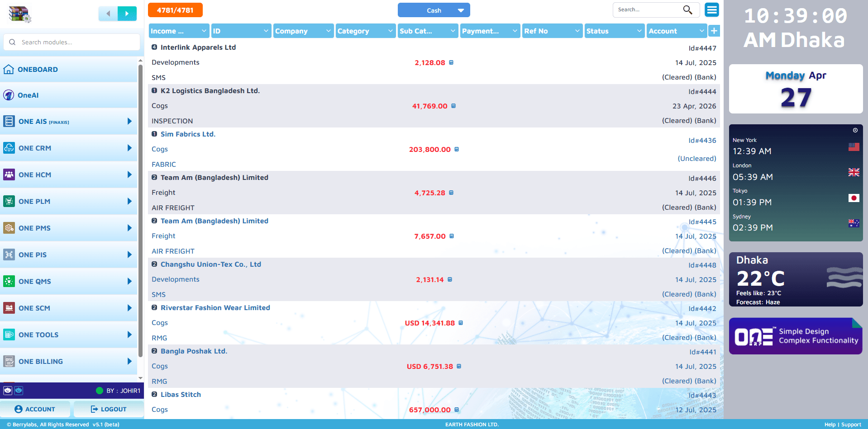Screen dimensions: 868x429
Task: Click the New York US flag
Action: (x=854, y=147)
